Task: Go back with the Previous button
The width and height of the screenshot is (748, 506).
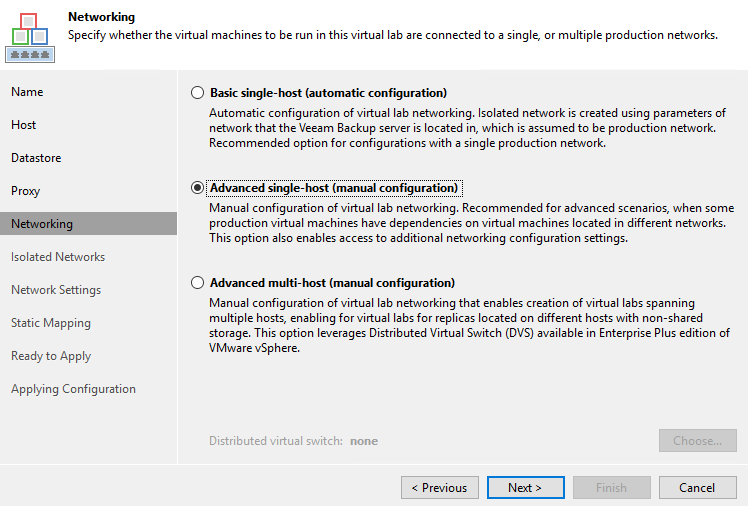Action: 440,487
